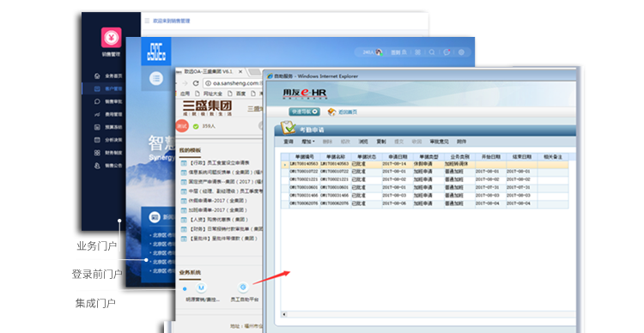Click the 员工自助平台 system icon
The width and height of the screenshot is (644, 333).
point(243,287)
